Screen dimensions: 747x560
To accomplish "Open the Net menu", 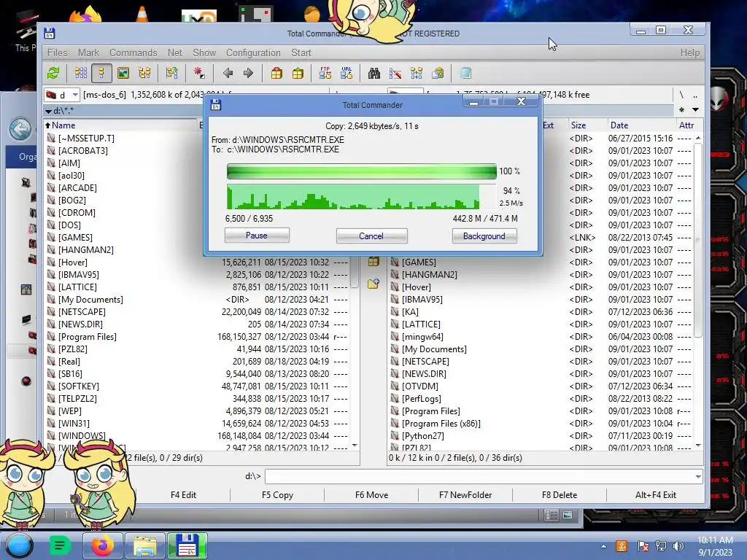I will coord(174,52).
